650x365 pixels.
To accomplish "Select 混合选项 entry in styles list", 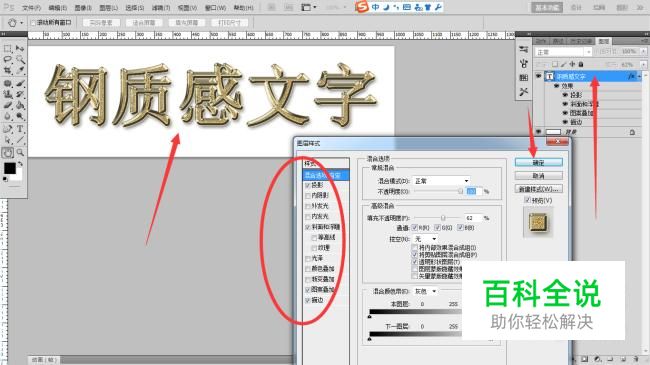I will 326,175.
